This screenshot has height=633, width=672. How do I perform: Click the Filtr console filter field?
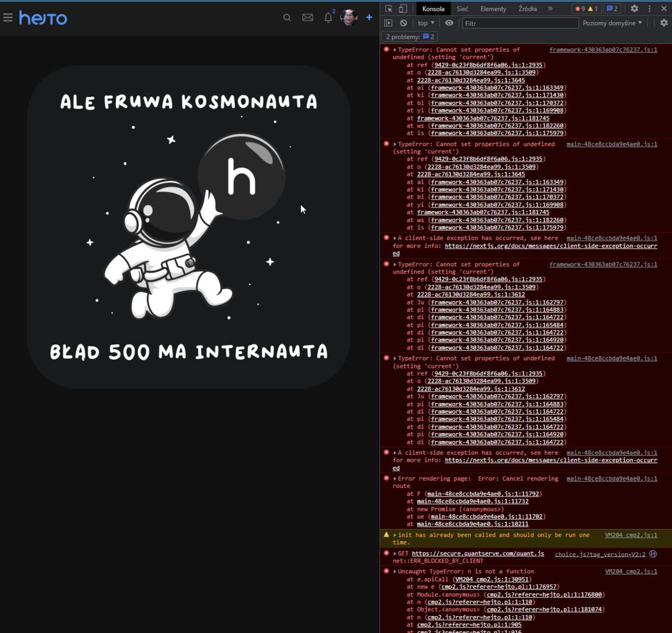520,23
